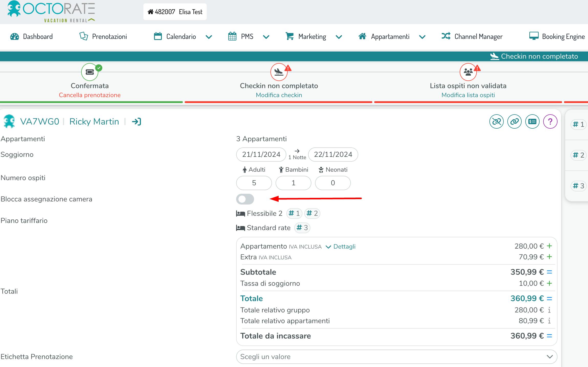588x367 pixels.
Task: Click the checkin plane status icon
Action: click(279, 72)
